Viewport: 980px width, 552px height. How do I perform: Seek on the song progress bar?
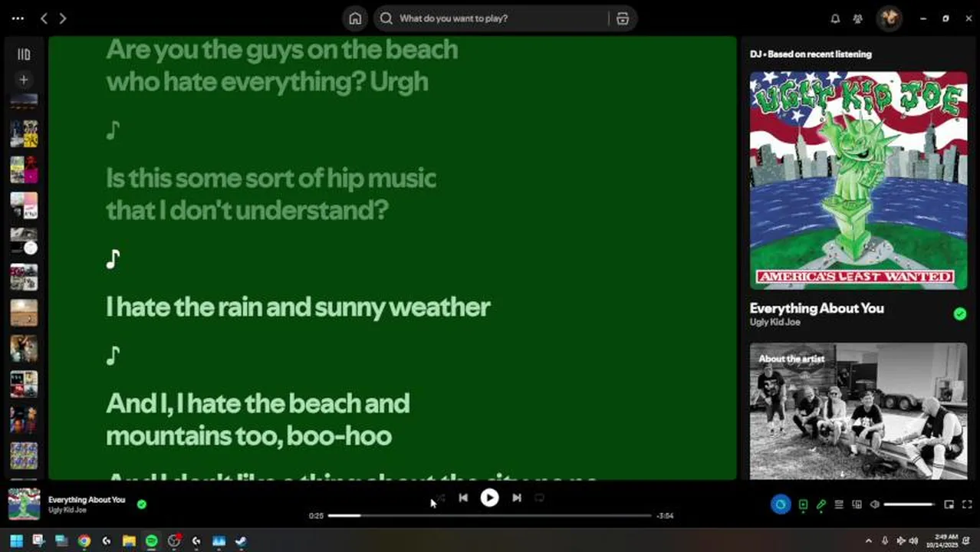pos(489,515)
